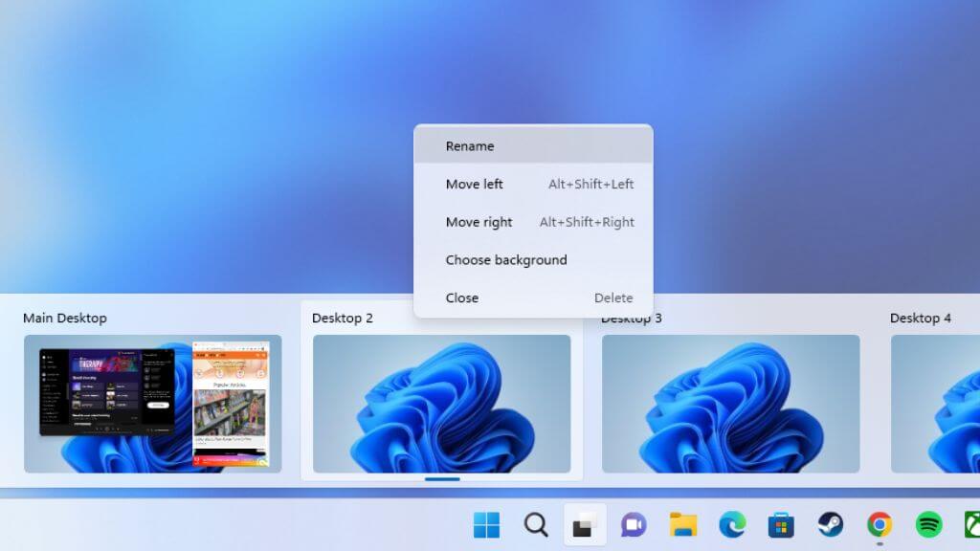
Task: Open the Microsoft Store
Action: point(781,525)
